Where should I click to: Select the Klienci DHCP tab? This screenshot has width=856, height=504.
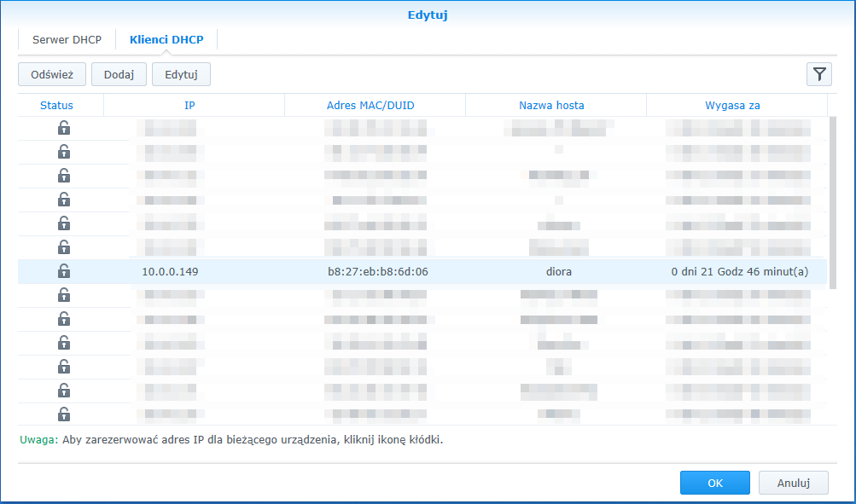[166, 40]
